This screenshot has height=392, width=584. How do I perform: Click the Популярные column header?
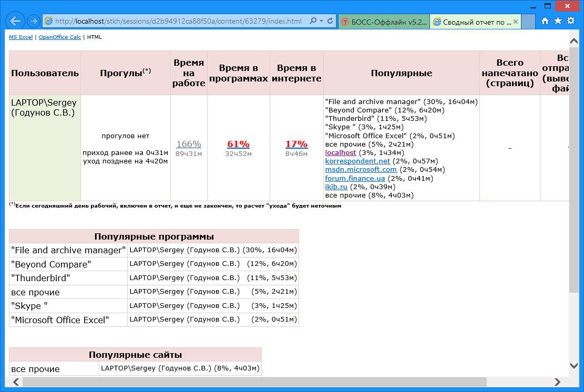click(x=402, y=73)
